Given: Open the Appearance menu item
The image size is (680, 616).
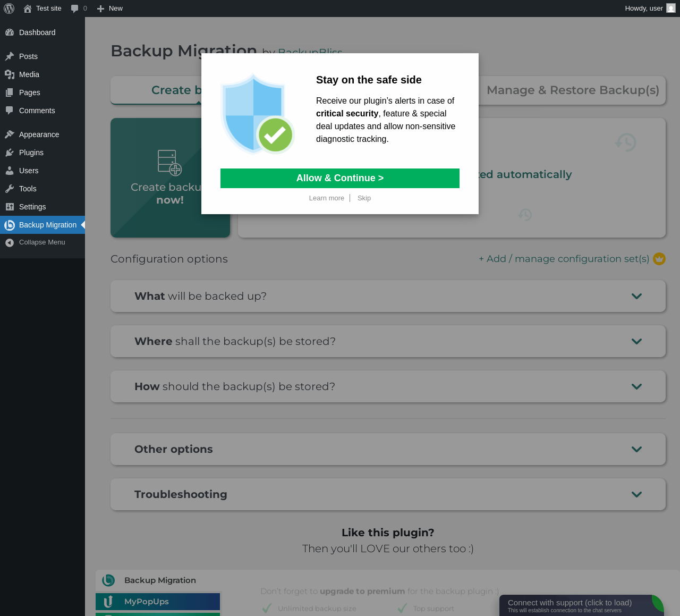Looking at the screenshot, I should pyautogui.click(x=42, y=134).
